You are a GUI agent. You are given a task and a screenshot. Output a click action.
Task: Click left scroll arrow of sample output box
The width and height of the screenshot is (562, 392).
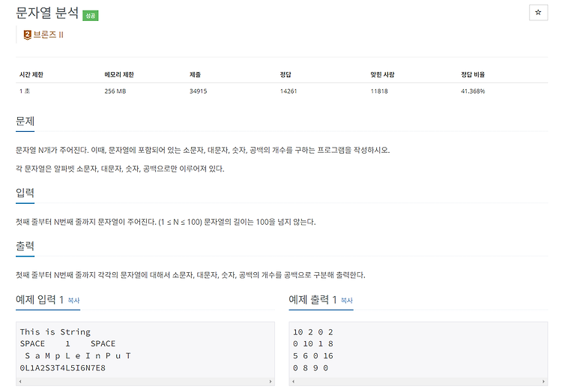click(293, 382)
